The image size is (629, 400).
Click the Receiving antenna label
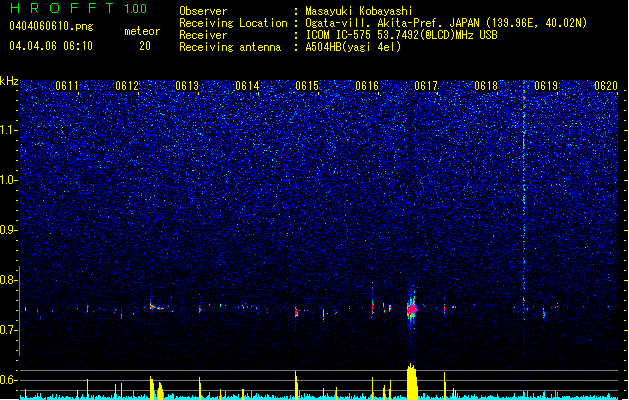click(x=230, y=47)
